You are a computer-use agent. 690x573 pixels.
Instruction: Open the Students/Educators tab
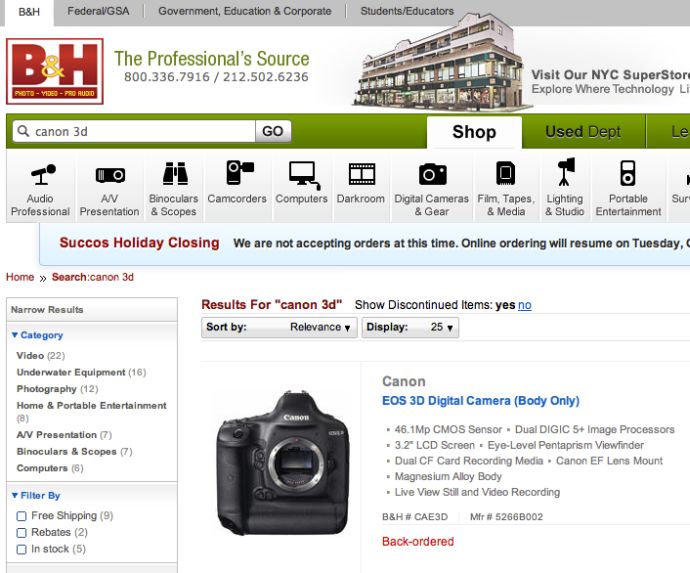click(x=407, y=11)
